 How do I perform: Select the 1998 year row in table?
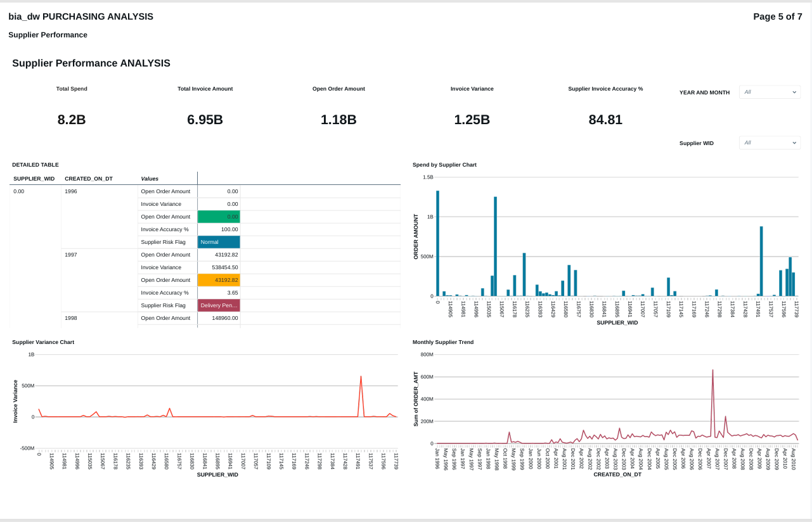[x=71, y=318]
